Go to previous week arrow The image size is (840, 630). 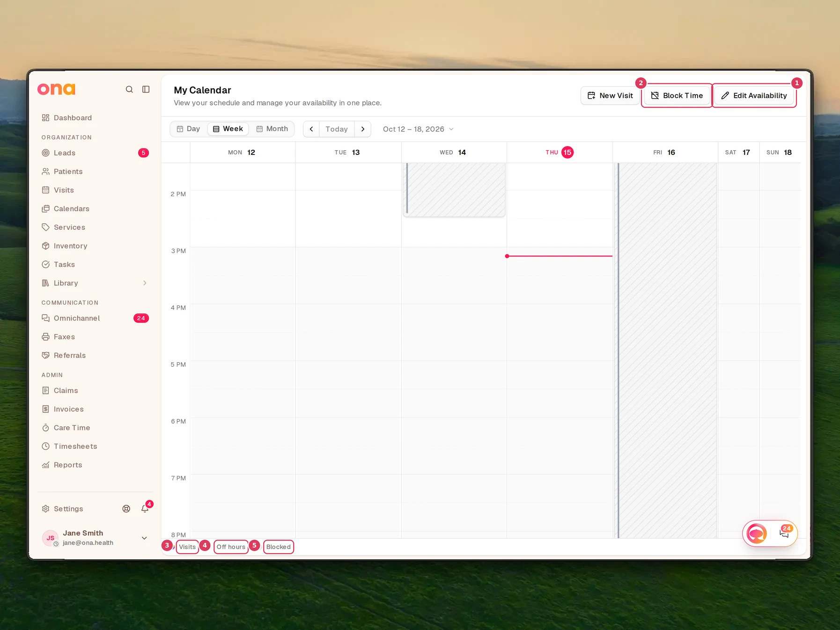pyautogui.click(x=311, y=129)
